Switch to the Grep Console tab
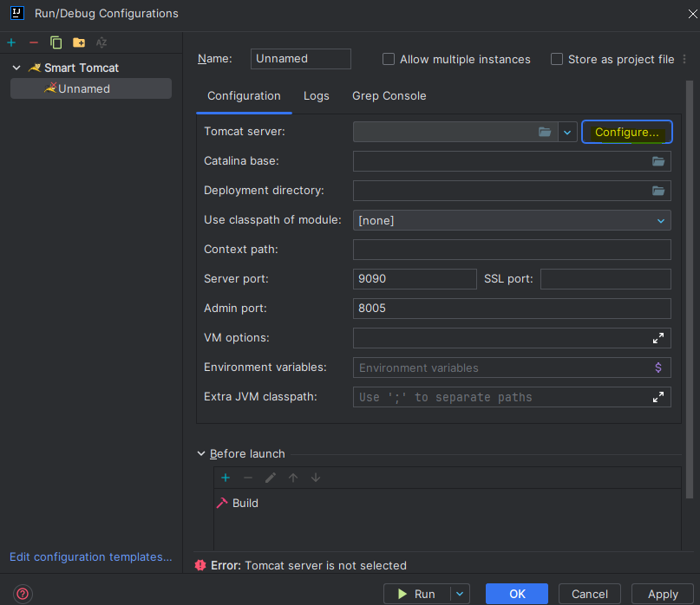 [389, 96]
